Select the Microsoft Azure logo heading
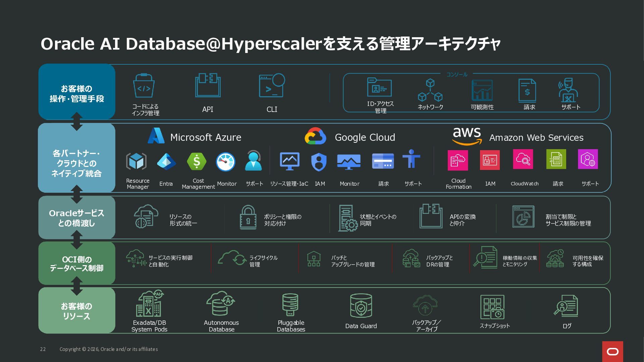Viewport: 644px width, 362px height. pyautogui.click(x=194, y=136)
